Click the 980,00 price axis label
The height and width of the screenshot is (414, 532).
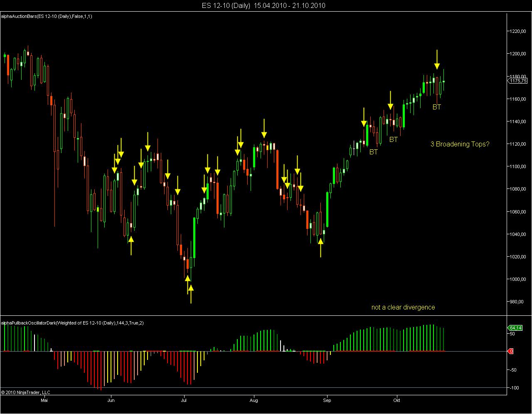click(517, 302)
